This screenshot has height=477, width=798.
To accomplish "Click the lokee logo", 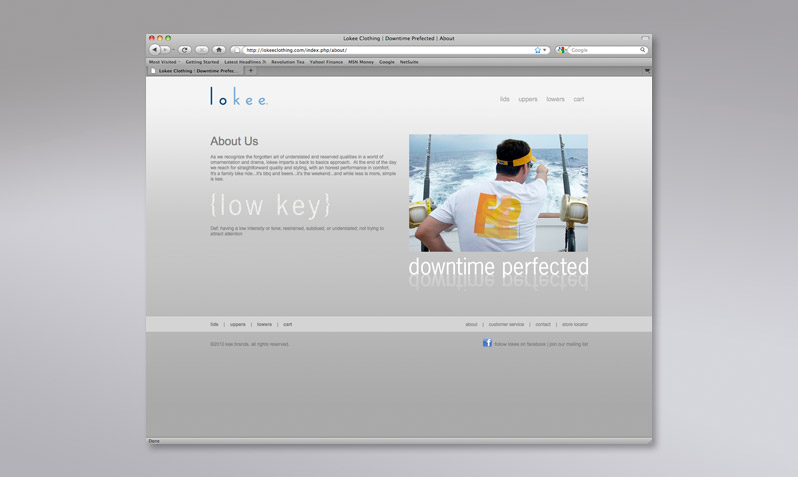I will tap(239, 96).
